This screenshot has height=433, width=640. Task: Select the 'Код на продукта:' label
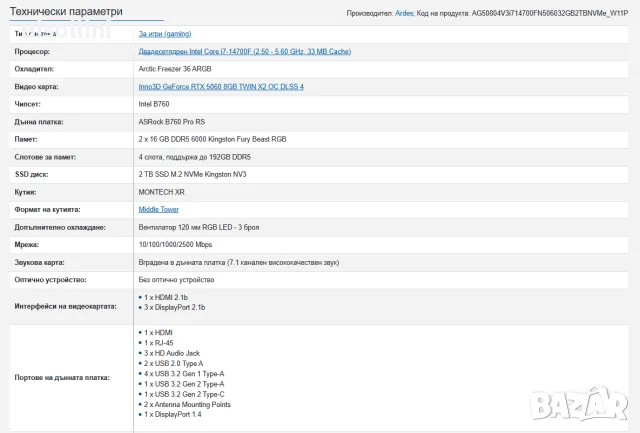click(443, 13)
